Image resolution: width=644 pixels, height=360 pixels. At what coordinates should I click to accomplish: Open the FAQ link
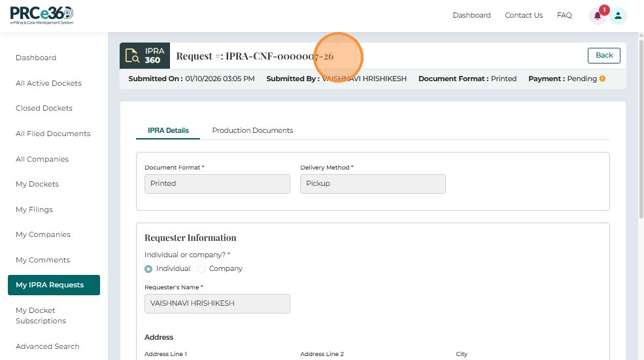pos(564,15)
